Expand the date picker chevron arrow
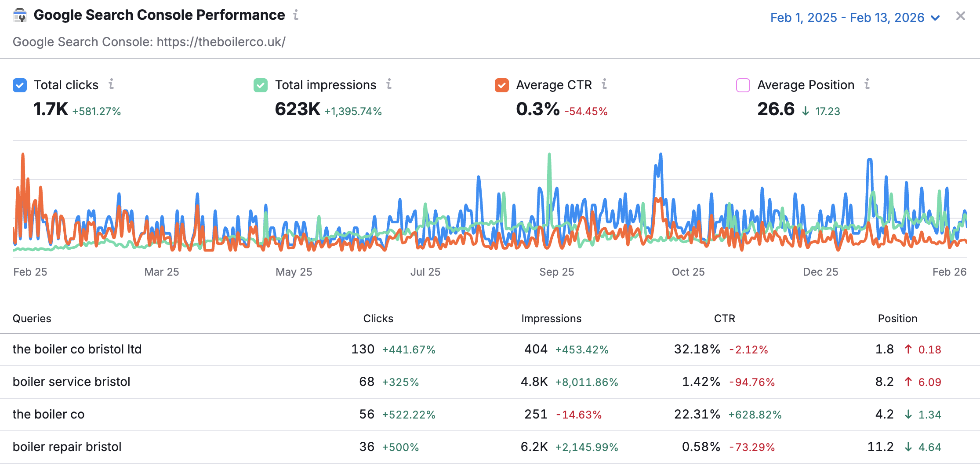 pyautogui.click(x=935, y=18)
